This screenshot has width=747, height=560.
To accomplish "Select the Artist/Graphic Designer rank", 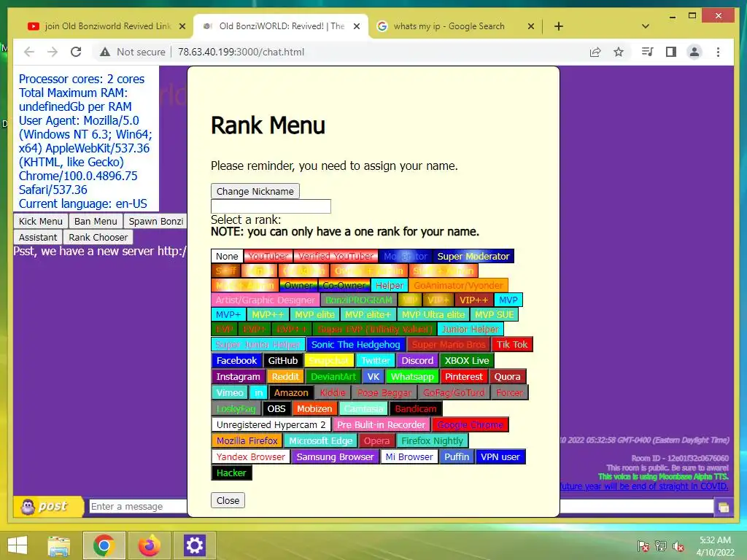I will coord(265,300).
